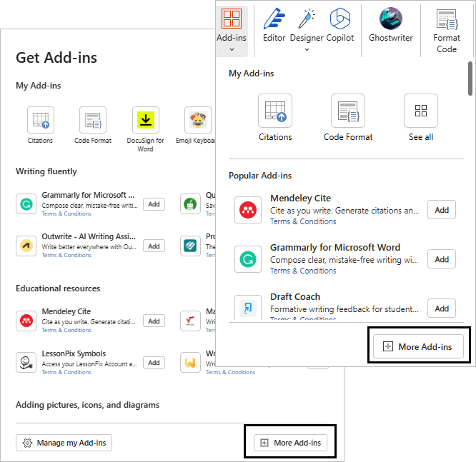Select the red checkmark MathType-style icon
The height and width of the screenshot is (462, 476).
click(190, 321)
